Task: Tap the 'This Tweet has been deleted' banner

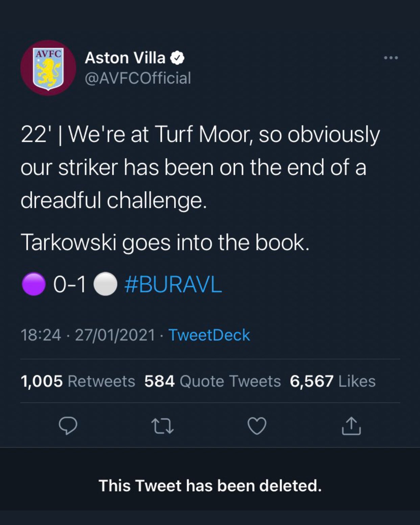Action: [x=210, y=486]
